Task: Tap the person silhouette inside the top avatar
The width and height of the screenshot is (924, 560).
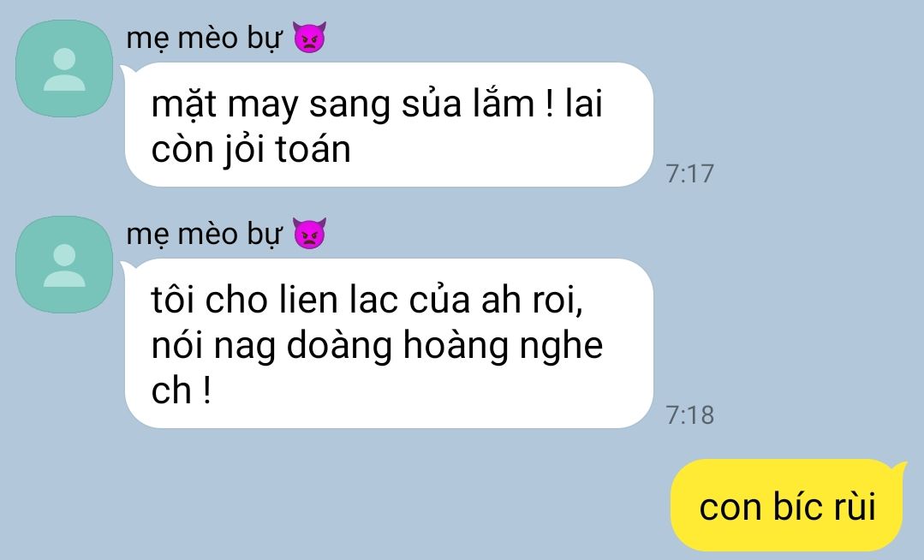Action: (x=64, y=69)
